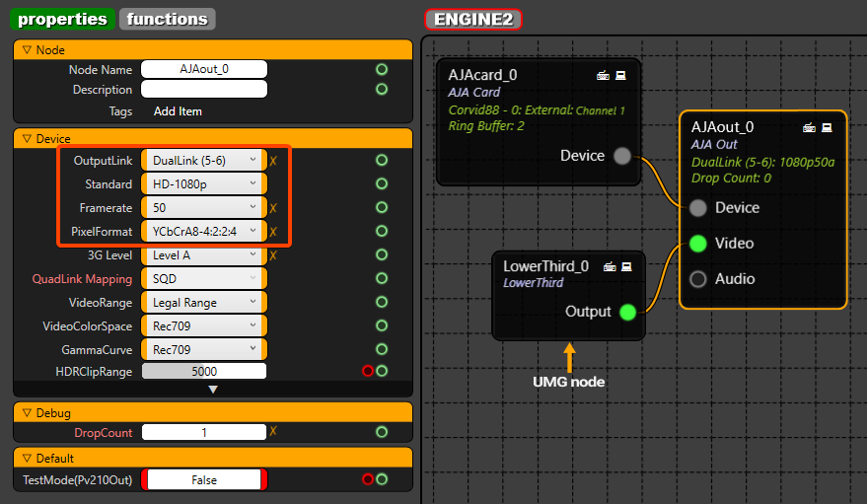The width and height of the screenshot is (867, 504).
Task: Click Add Item next to Tags
Action: (178, 111)
